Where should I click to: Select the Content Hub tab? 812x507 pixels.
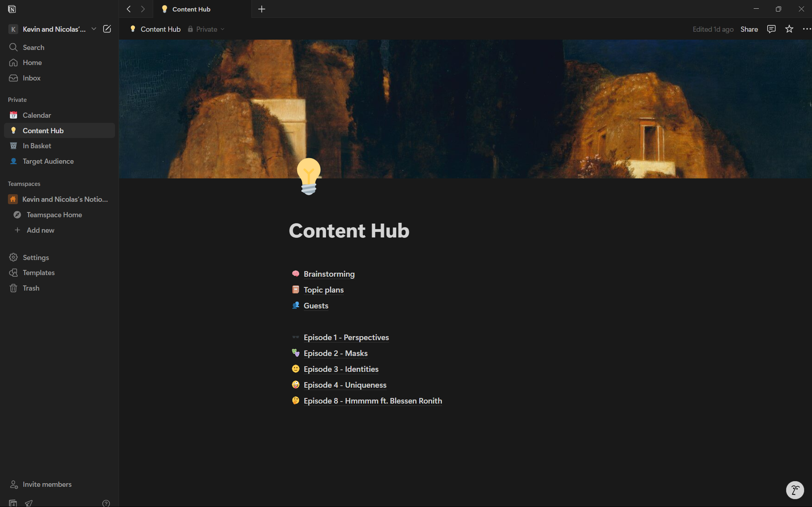[202, 9]
